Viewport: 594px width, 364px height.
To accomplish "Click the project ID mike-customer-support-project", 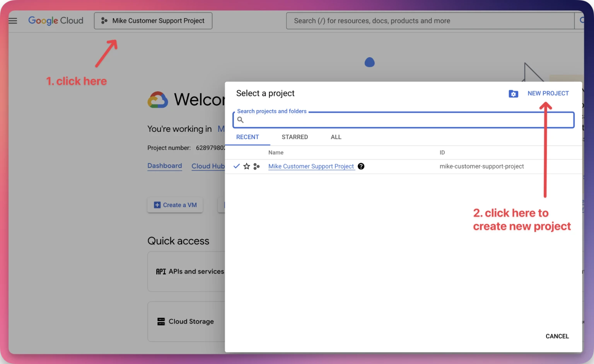I will click(x=481, y=167).
